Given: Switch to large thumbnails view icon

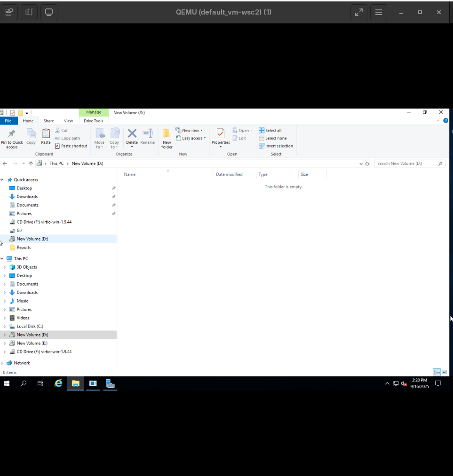Looking at the screenshot, I should [444, 372].
